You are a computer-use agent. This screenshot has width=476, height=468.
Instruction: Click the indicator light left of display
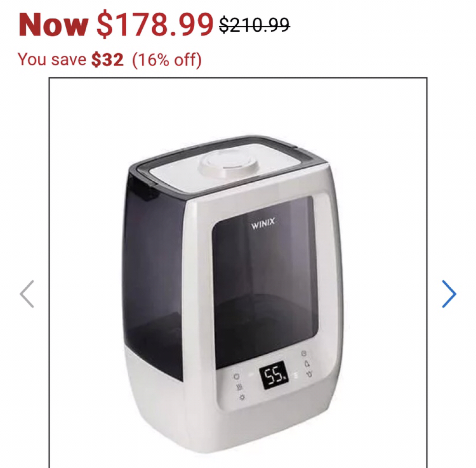coord(251,375)
